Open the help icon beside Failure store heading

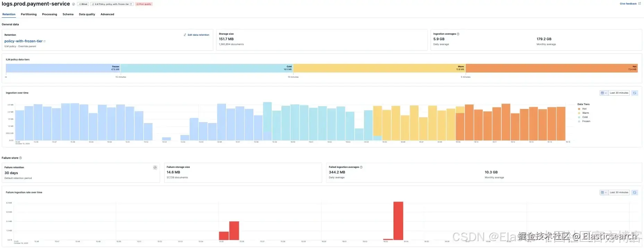(x=20, y=158)
